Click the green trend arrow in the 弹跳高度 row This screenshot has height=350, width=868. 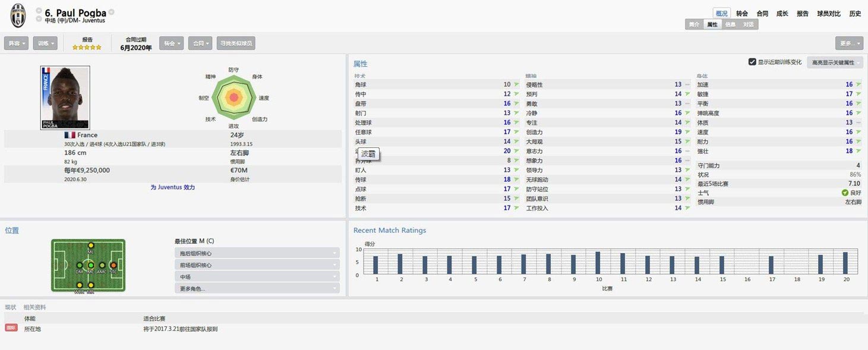(x=858, y=113)
